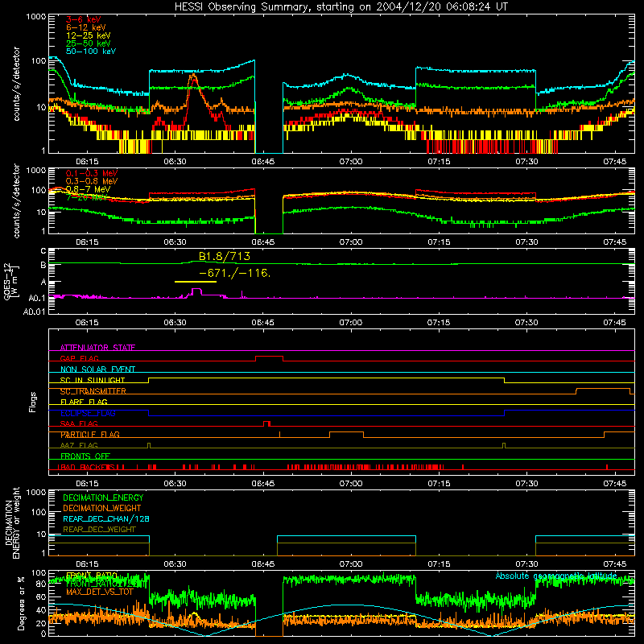Click the 0.3-0.8 MeV legend label
The width and height of the screenshot is (644, 644).
coord(92,181)
